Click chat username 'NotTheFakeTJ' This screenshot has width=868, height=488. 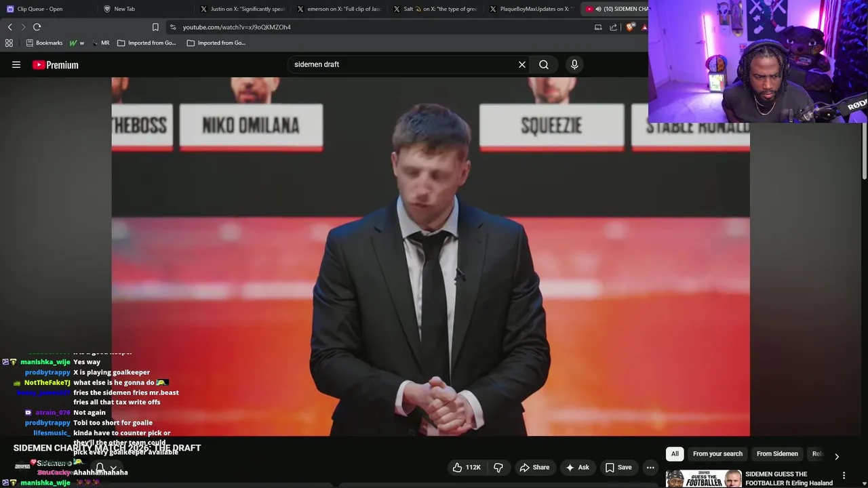pyautogui.click(x=47, y=382)
